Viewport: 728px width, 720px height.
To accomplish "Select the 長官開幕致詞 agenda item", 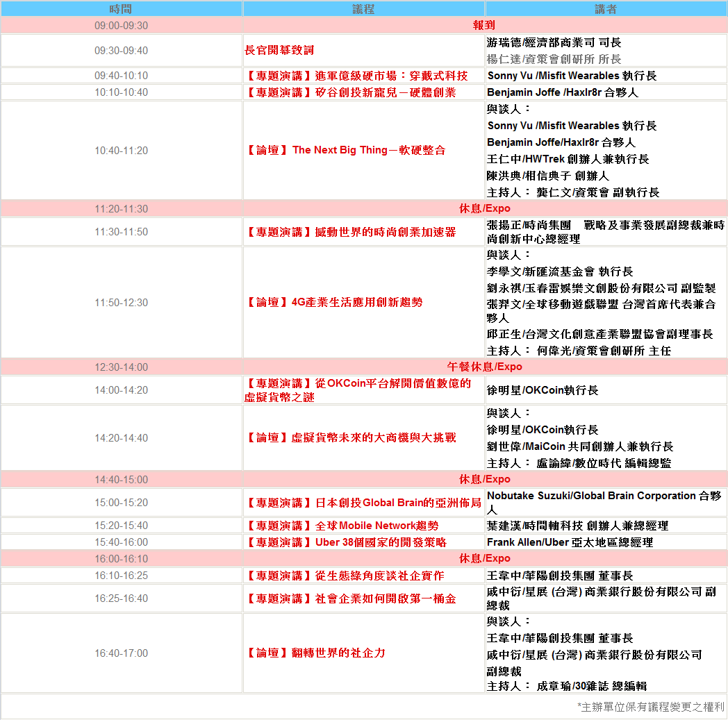I will (x=279, y=51).
